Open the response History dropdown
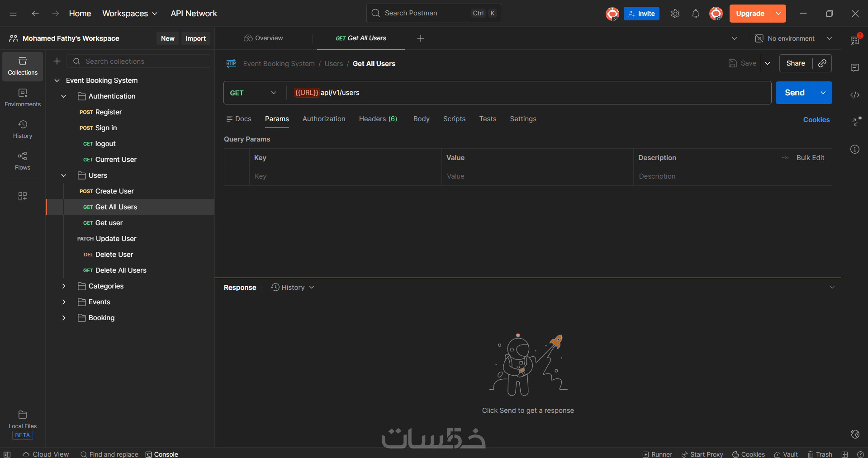Image resolution: width=868 pixels, height=458 pixels. [x=293, y=288]
